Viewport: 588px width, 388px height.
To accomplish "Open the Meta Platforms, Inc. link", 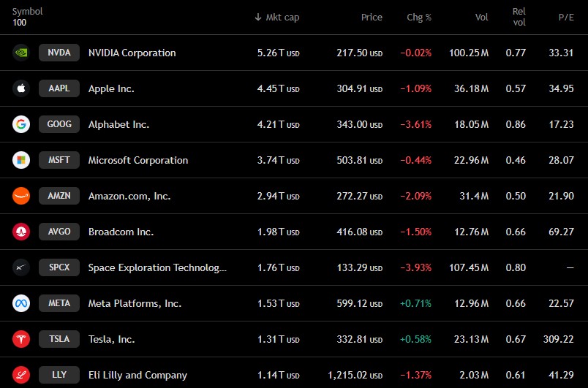I will point(135,303).
